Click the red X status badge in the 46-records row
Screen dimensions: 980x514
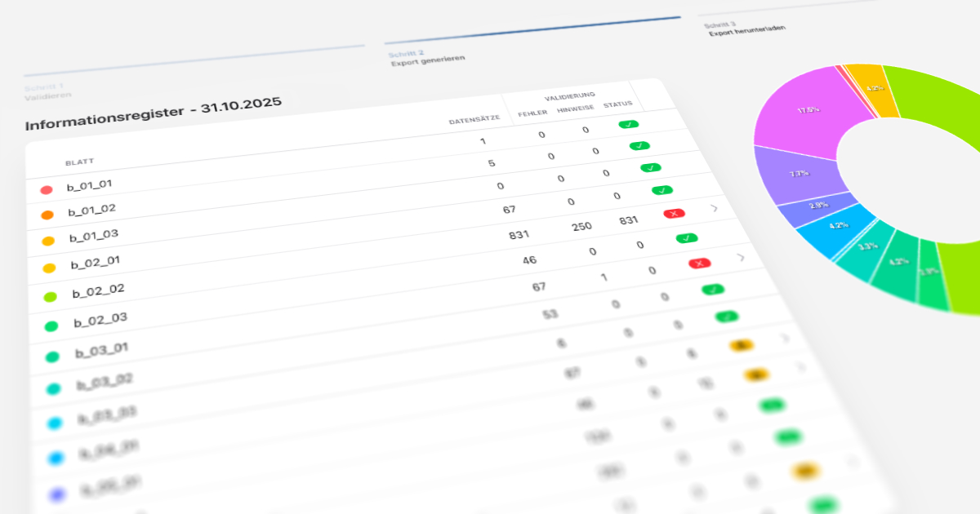pyautogui.click(x=700, y=263)
